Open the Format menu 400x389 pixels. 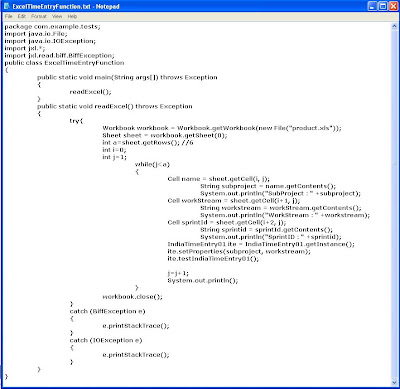(39, 16)
